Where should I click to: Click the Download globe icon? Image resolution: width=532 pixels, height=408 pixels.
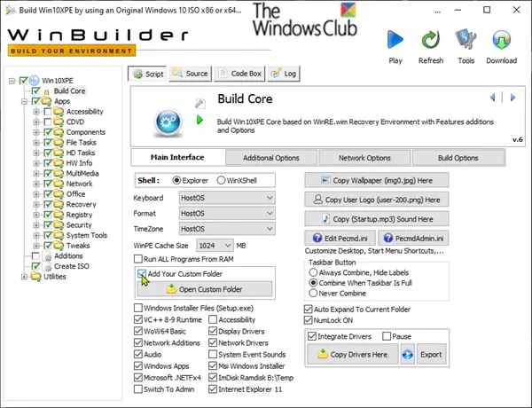click(x=502, y=40)
